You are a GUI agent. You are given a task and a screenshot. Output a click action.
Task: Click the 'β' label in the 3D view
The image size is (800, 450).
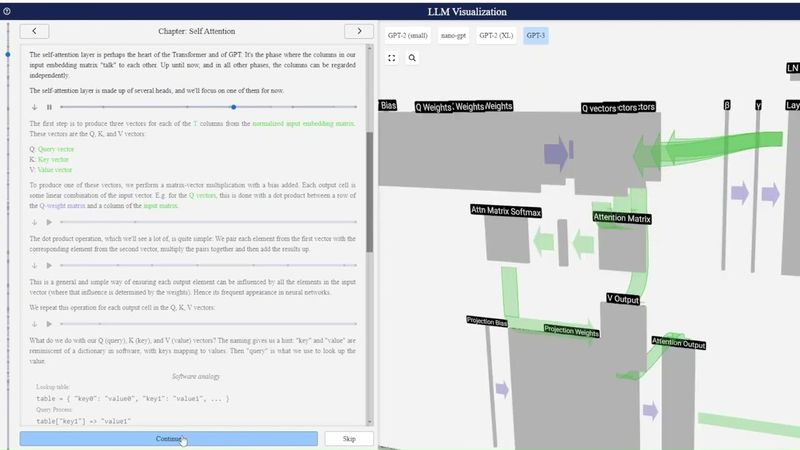[727, 105]
